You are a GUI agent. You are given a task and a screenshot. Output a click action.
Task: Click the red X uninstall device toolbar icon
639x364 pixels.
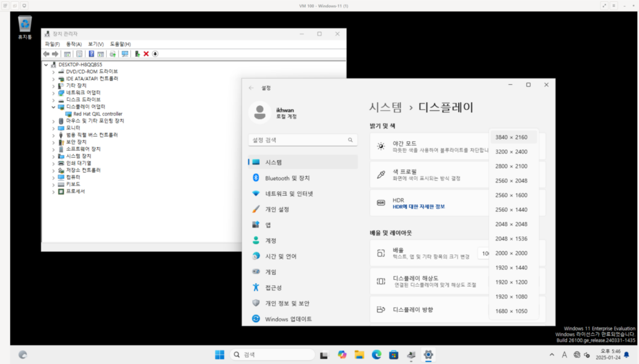(x=146, y=54)
